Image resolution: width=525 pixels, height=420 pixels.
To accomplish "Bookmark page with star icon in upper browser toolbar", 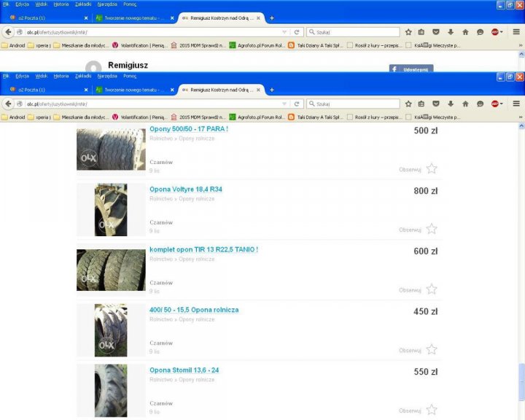I will click(408, 32).
